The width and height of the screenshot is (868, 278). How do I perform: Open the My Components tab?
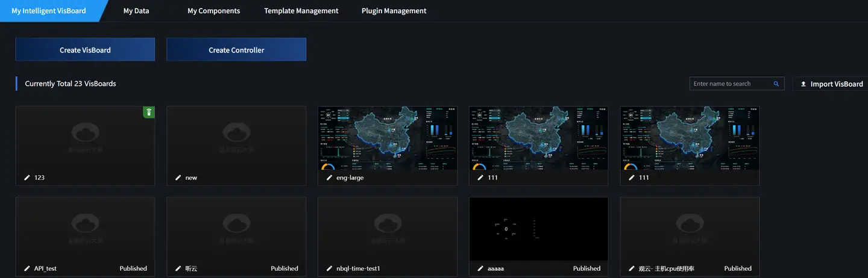[x=213, y=11]
